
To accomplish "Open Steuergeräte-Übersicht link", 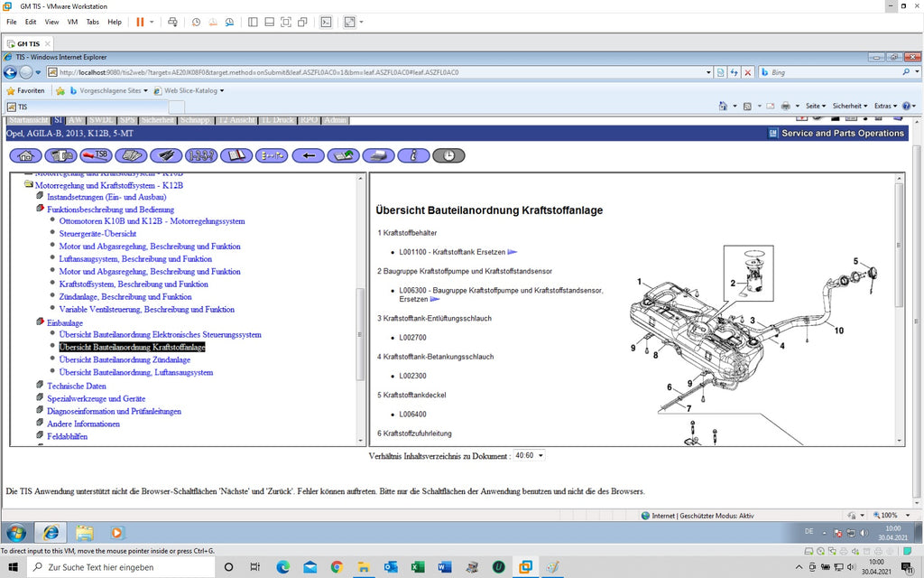I will pos(97,234).
